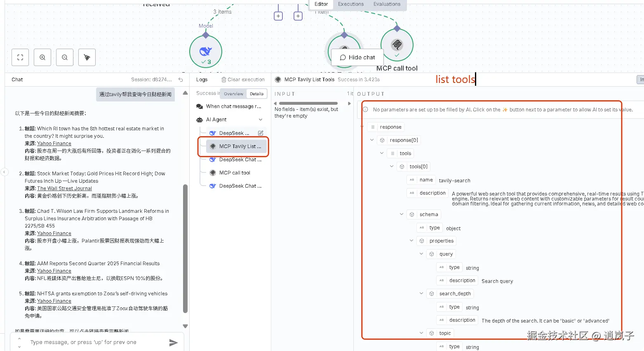Viewport: 644px width, 351px height.
Task: Switch logs to Overview view
Action: [233, 94]
